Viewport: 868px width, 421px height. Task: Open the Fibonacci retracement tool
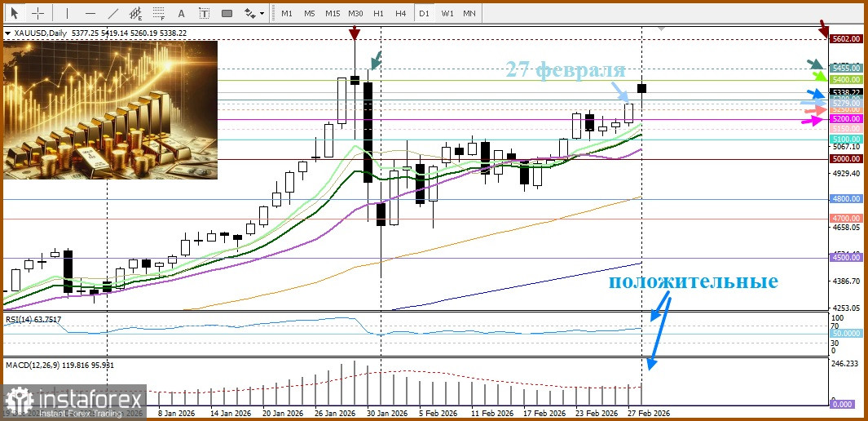pos(159,13)
